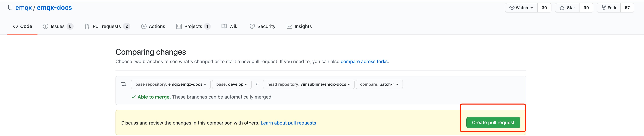This screenshot has width=644, height=136.
Task: Click the Create pull request button
Action: click(493, 123)
